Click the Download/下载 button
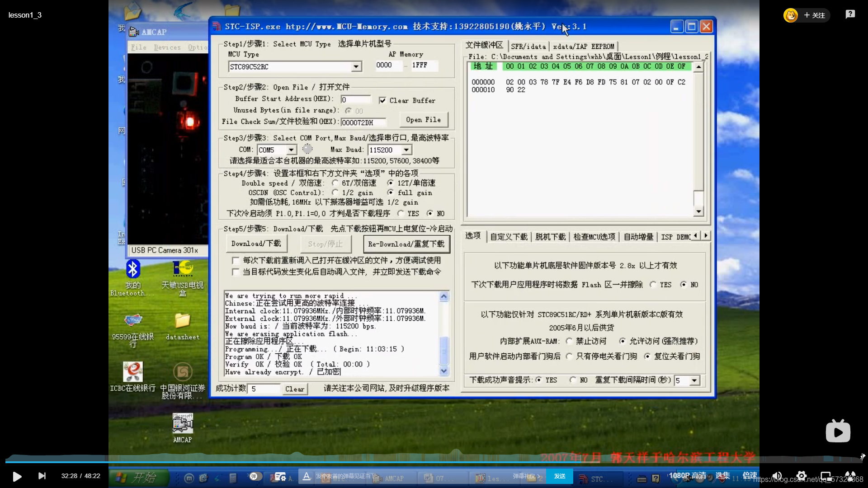 [x=256, y=244]
